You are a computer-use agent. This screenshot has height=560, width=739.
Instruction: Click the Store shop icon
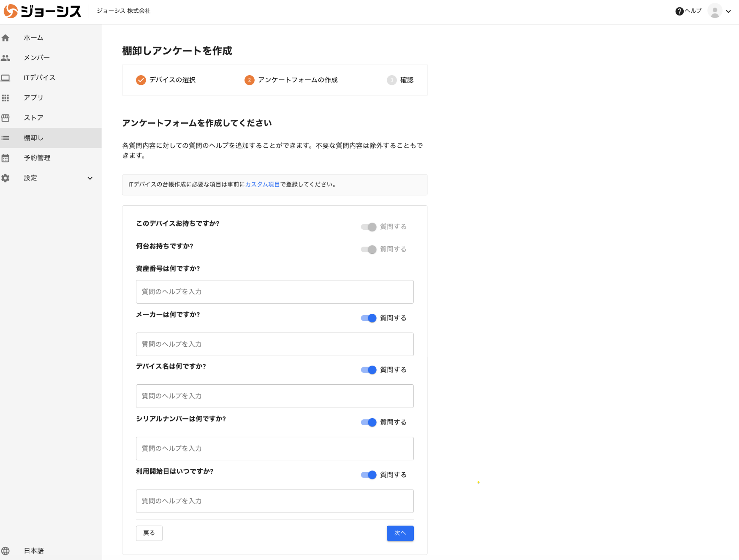tap(5, 118)
